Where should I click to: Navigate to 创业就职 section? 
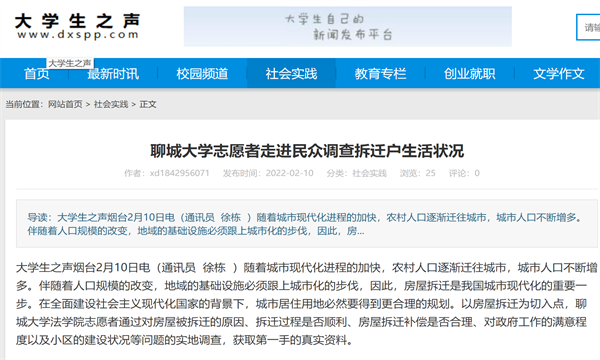[470, 73]
